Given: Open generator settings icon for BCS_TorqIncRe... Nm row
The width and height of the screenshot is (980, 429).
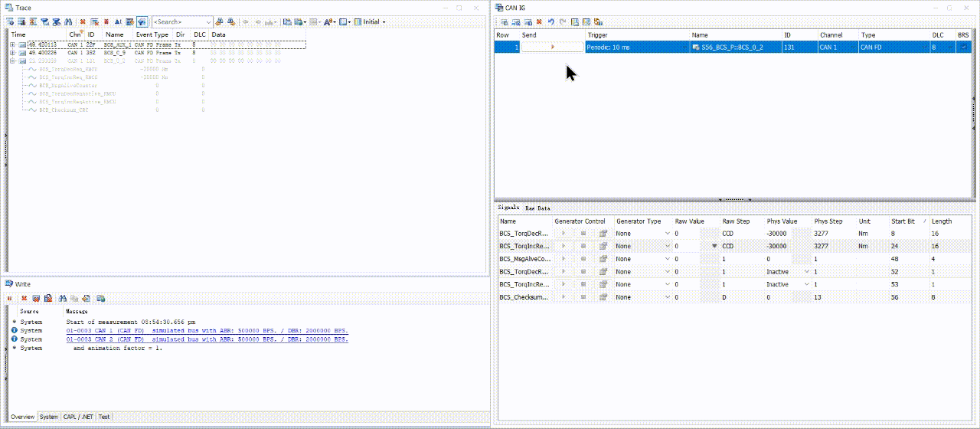Looking at the screenshot, I should coord(603,246).
